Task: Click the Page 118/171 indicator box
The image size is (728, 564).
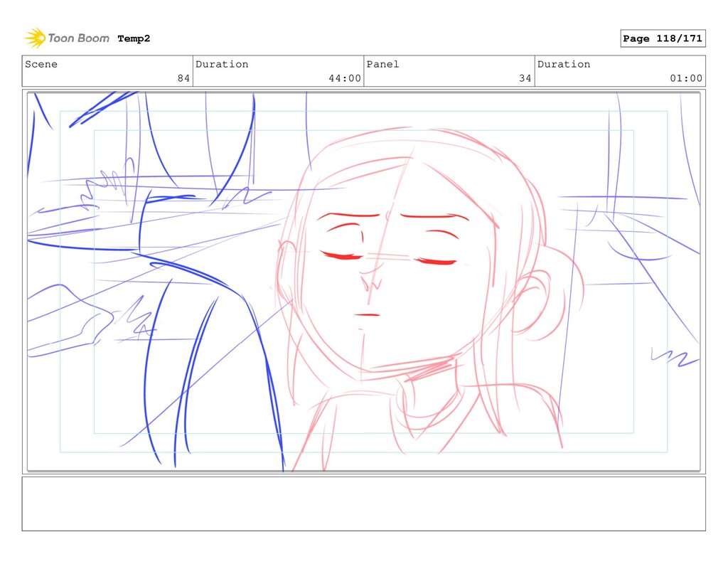Action: (x=663, y=38)
